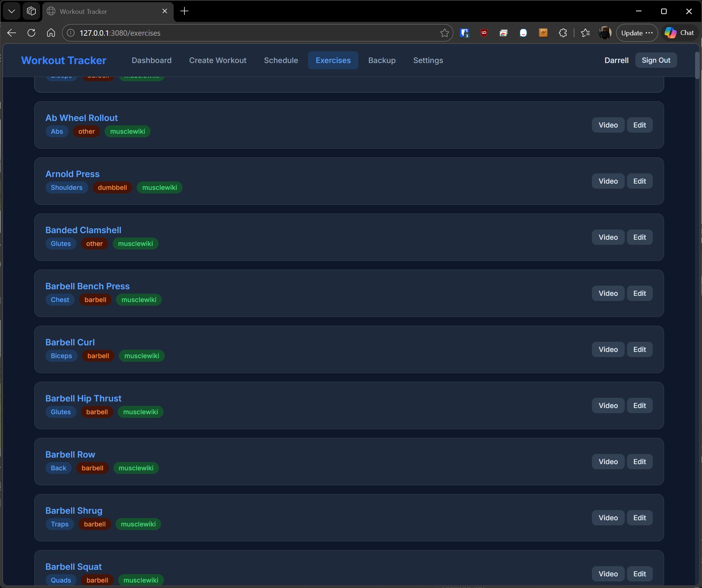The width and height of the screenshot is (702, 588).
Task: Click the Sign Out button
Action: pos(656,60)
